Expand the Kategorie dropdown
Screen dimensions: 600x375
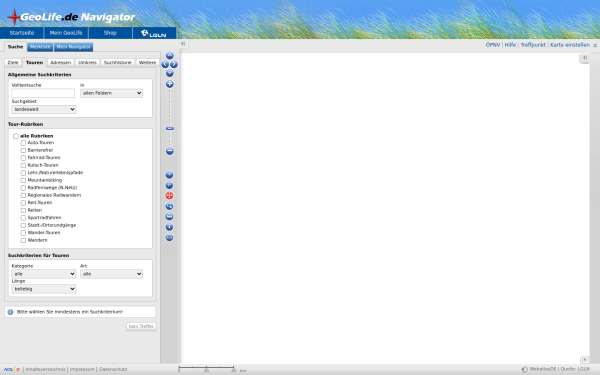[x=44, y=274]
